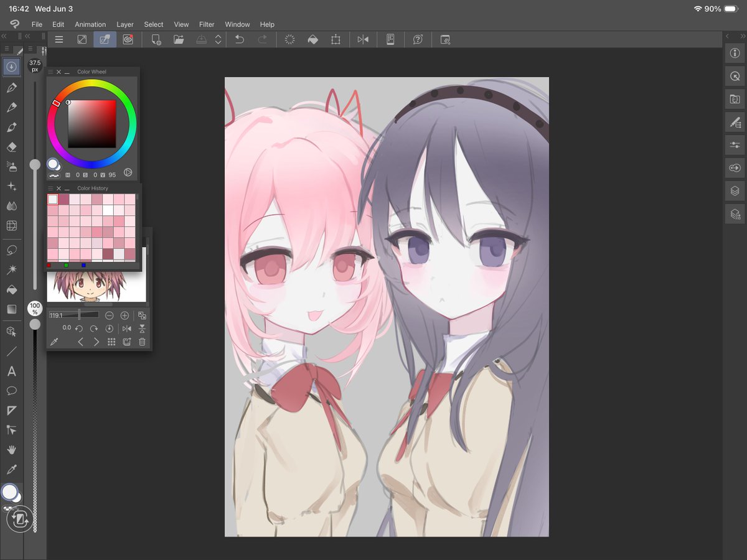Screen dimensions: 747x560
Task: Click rotate left in Sub View panel
Action: pos(79,329)
